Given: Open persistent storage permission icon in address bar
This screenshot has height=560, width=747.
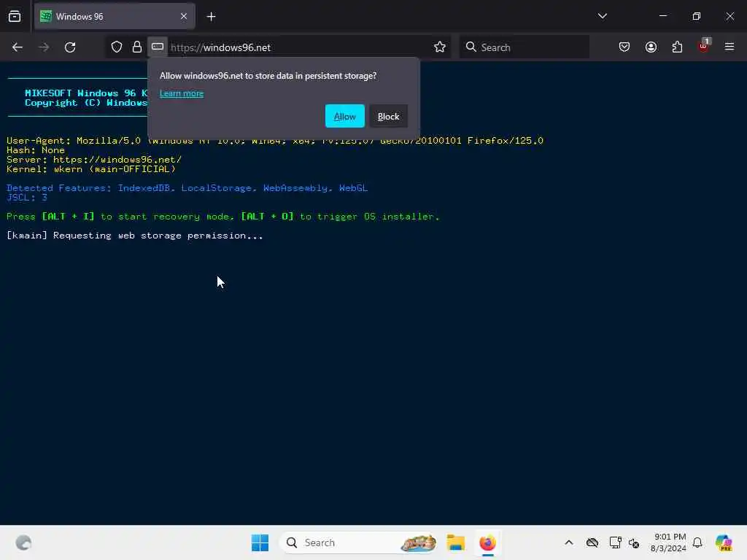Looking at the screenshot, I should pyautogui.click(x=158, y=47).
